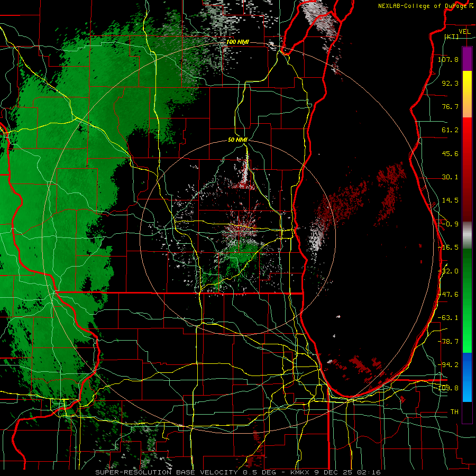Image resolution: width=476 pixels, height=476 pixels.
Task: Select the green segment of velocity scale
Action: point(467,300)
